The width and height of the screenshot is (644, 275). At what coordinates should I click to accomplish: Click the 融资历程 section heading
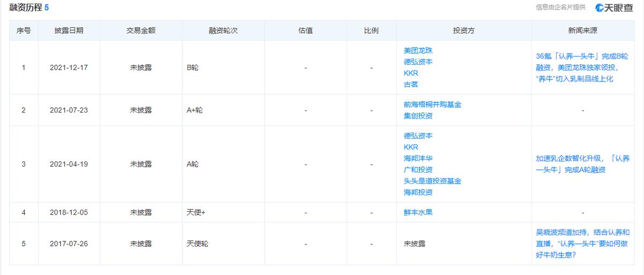pos(29,8)
